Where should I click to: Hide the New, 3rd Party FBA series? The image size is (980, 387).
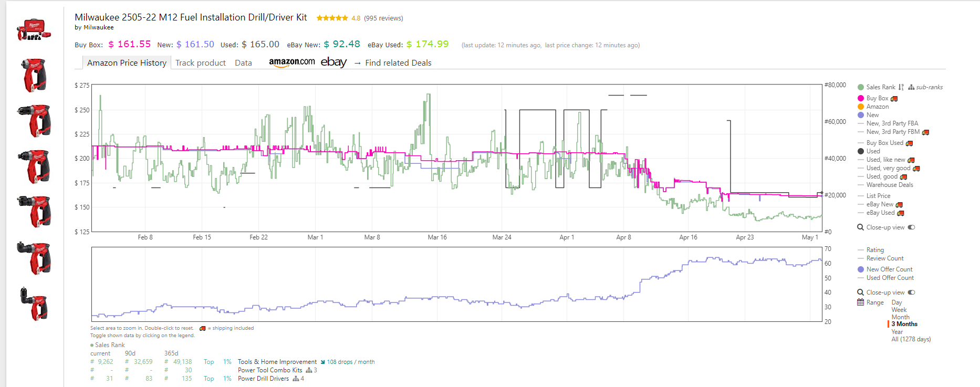(x=892, y=123)
